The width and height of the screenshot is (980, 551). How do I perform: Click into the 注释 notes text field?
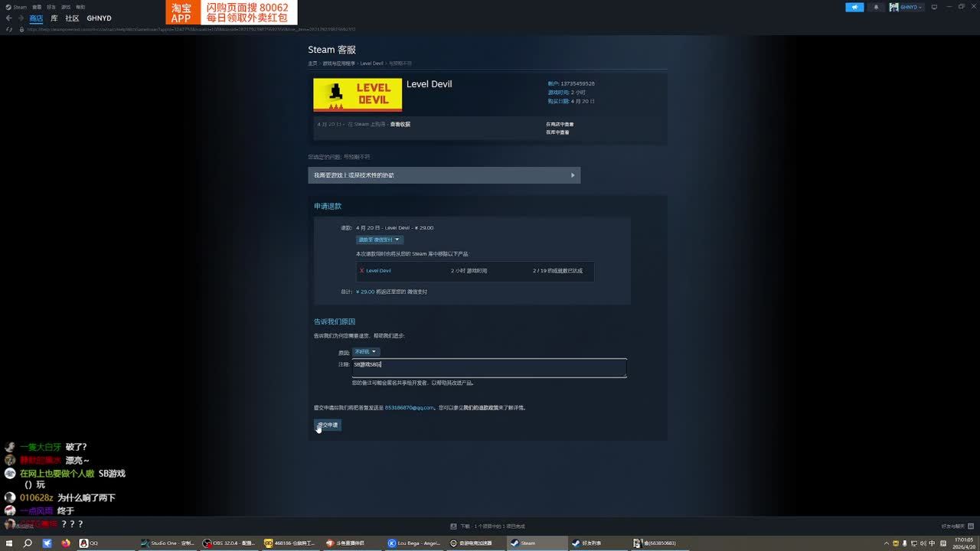(489, 368)
